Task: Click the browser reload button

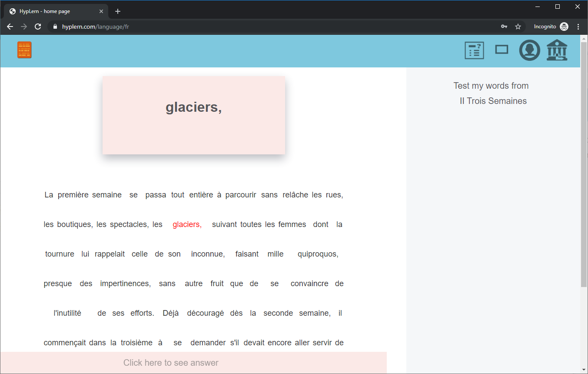Action: point(38,27)
